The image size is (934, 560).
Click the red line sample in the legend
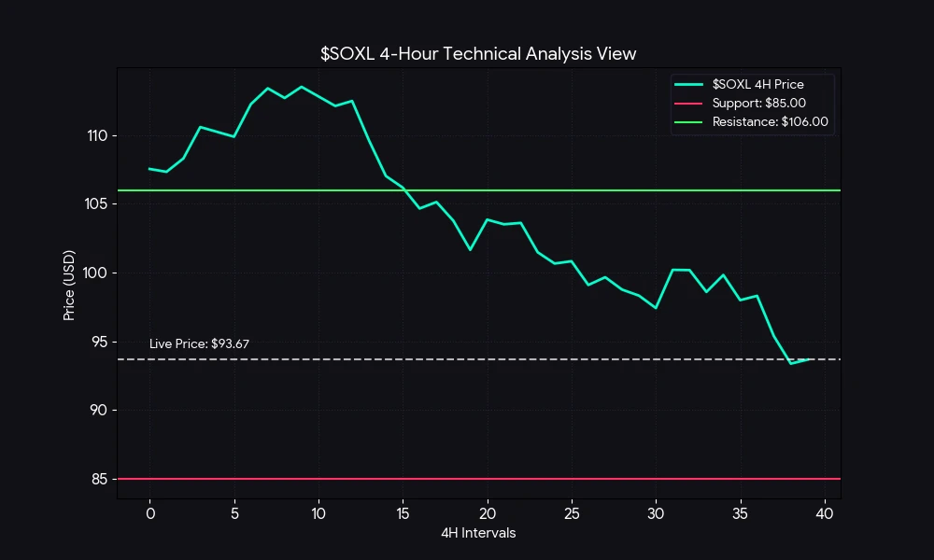coord(688,103)
